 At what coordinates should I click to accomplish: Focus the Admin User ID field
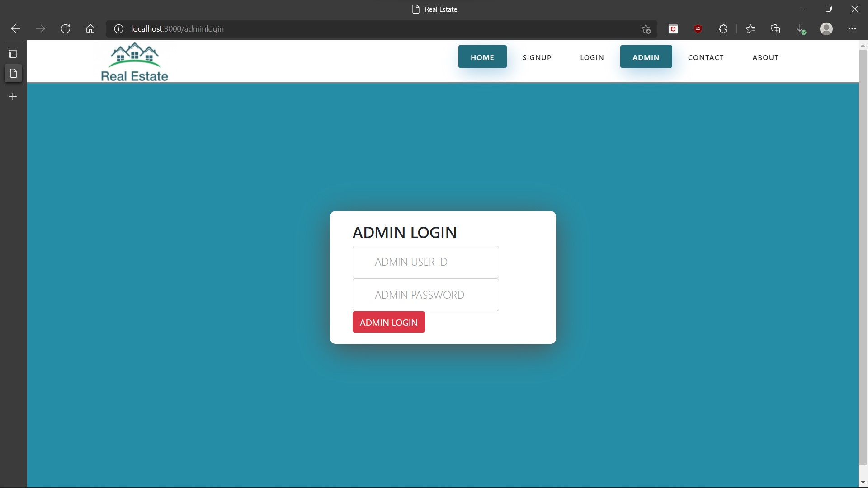point(426,262)
